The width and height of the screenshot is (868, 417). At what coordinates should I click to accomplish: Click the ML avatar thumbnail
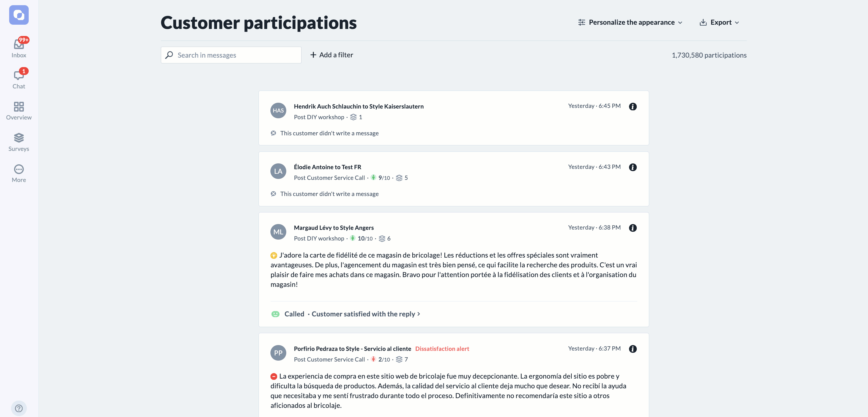click(278, 232)
